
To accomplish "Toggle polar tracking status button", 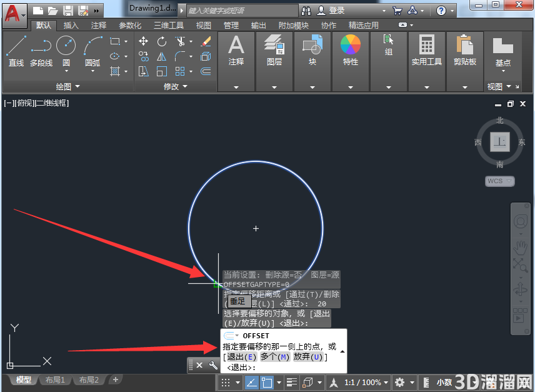I will click(x=251, y=383).
